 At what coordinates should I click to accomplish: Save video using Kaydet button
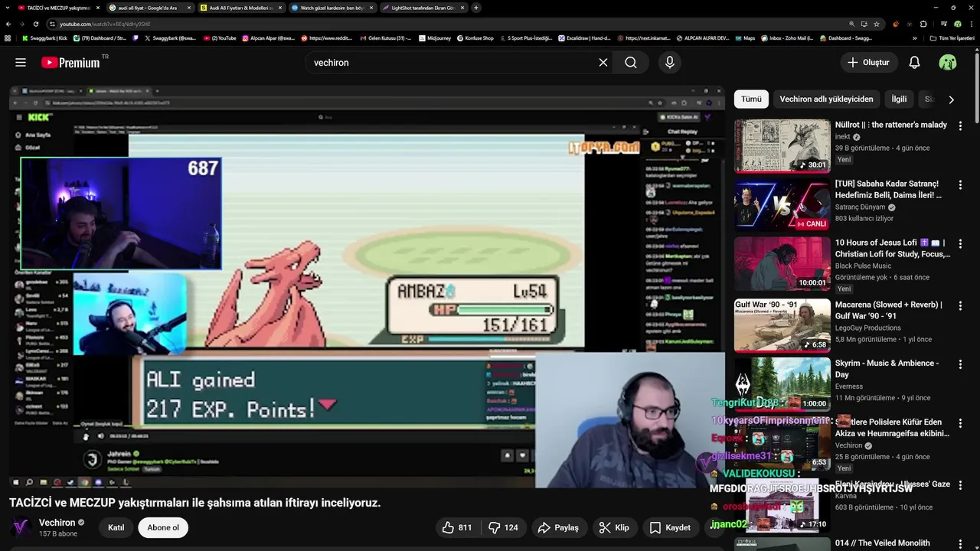pos(671,527)
